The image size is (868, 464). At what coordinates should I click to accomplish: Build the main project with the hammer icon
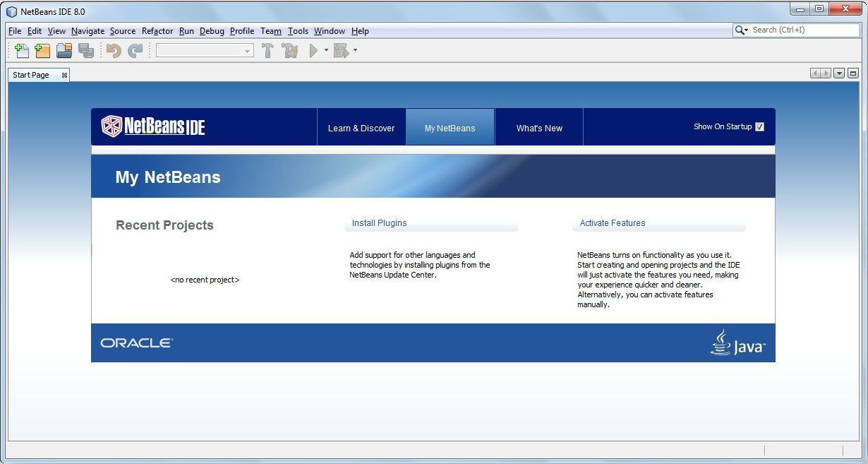coord(267,50)
